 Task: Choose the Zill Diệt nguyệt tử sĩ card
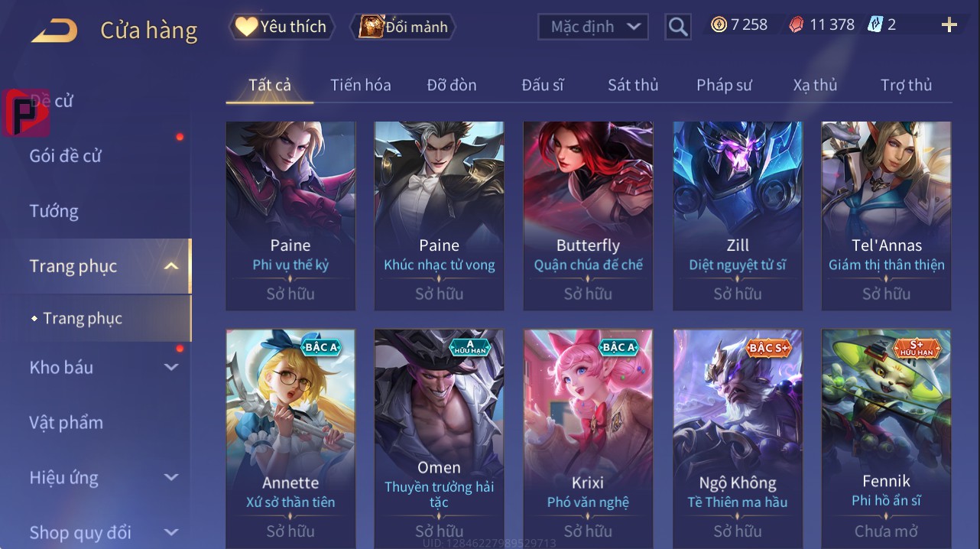click(738, 216)
